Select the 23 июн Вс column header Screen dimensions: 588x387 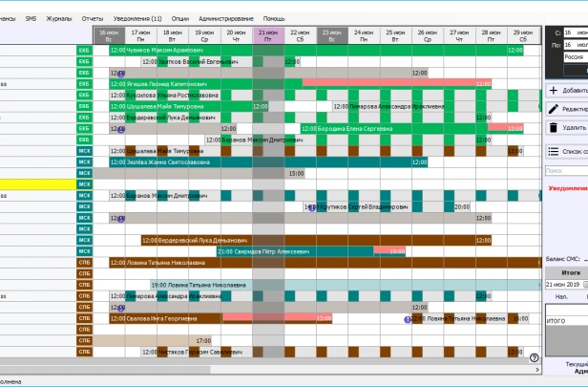[x=330, y=35]
